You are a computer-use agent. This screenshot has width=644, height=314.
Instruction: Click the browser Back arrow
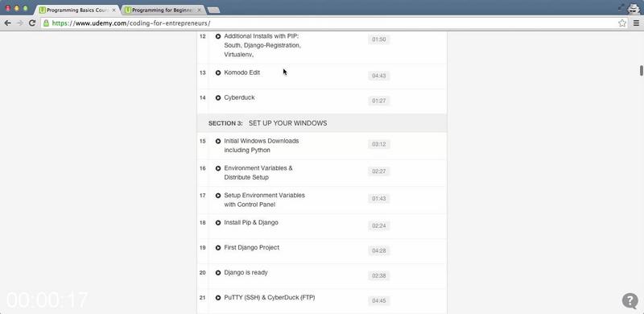pyautogui.click(x=7, y=23)
